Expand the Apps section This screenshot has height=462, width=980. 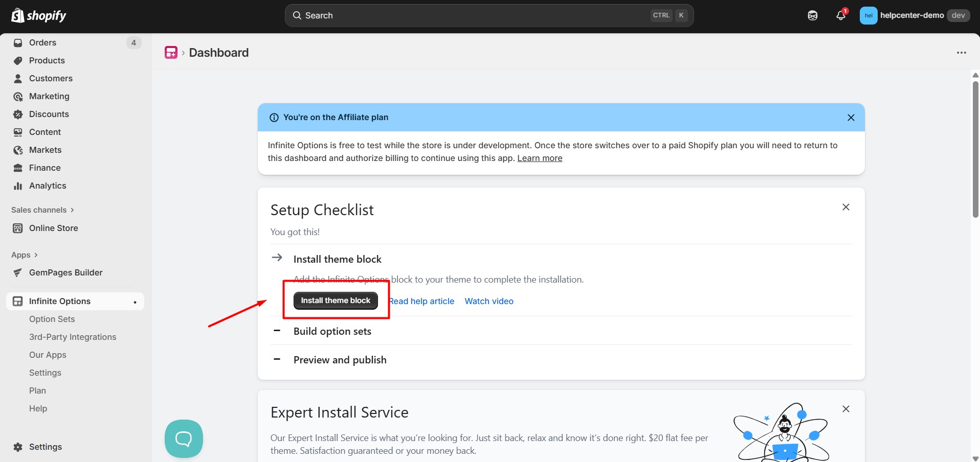(24, 255)
